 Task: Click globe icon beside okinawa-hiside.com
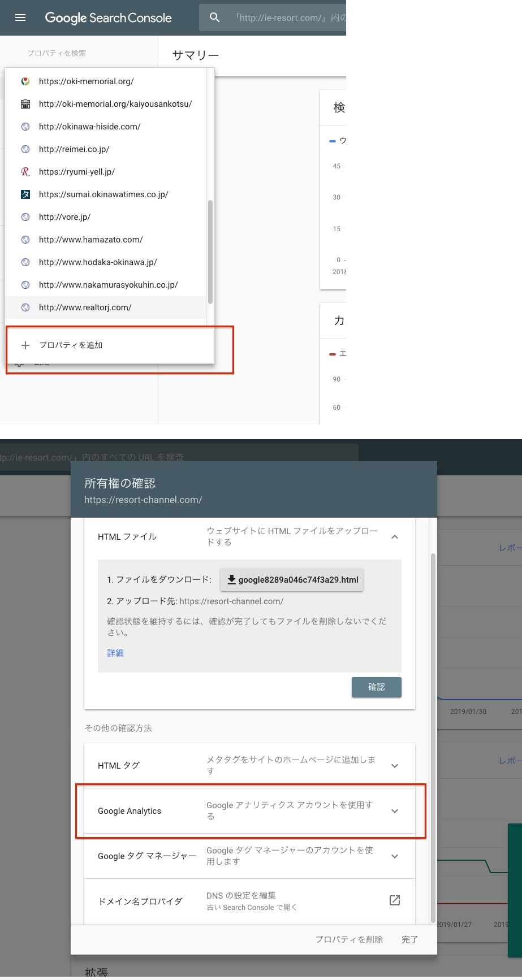[25, 127]
